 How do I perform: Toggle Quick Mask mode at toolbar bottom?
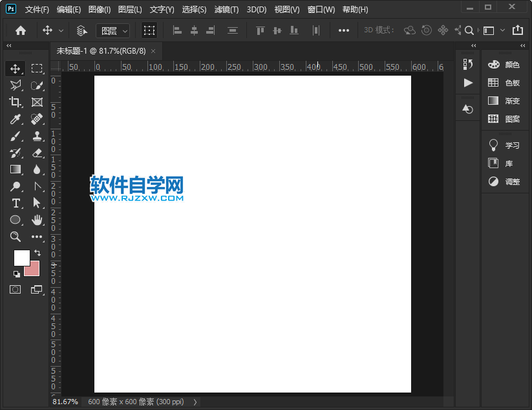(16, 290)
